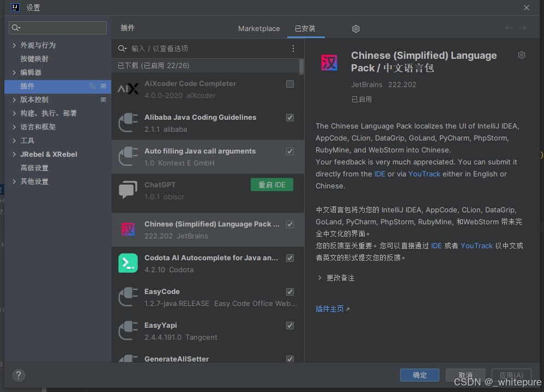Click the large Chinese Language Pack logo in details
This screenshot has width=544, height=392.
329,63
